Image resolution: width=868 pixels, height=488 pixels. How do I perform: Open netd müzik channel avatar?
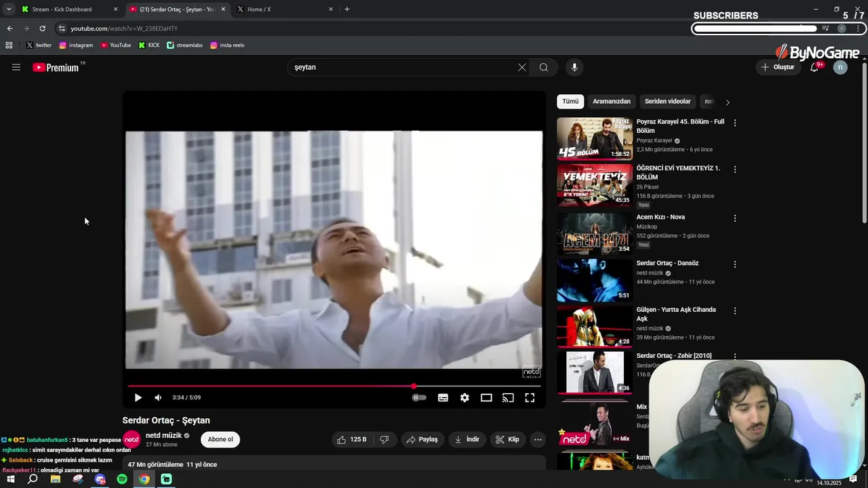point(132,439)
